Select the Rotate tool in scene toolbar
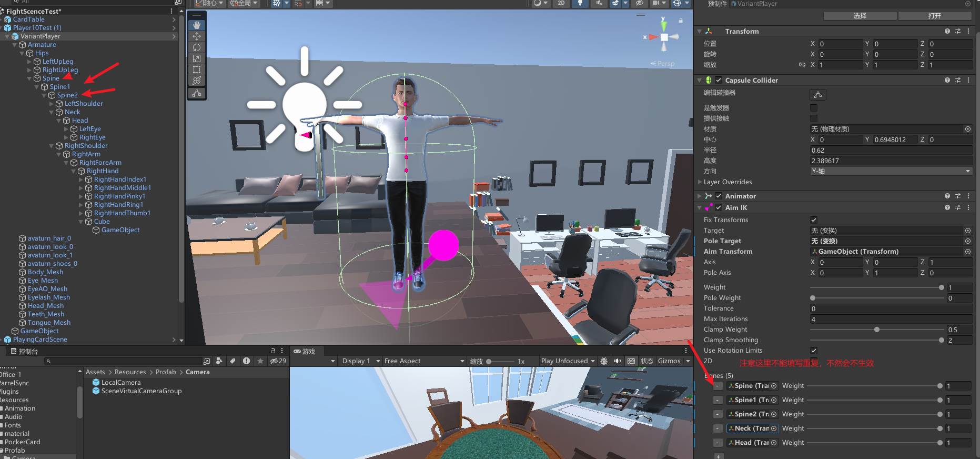Viewport: 980px width, 459px height. (x=197, y=47)
